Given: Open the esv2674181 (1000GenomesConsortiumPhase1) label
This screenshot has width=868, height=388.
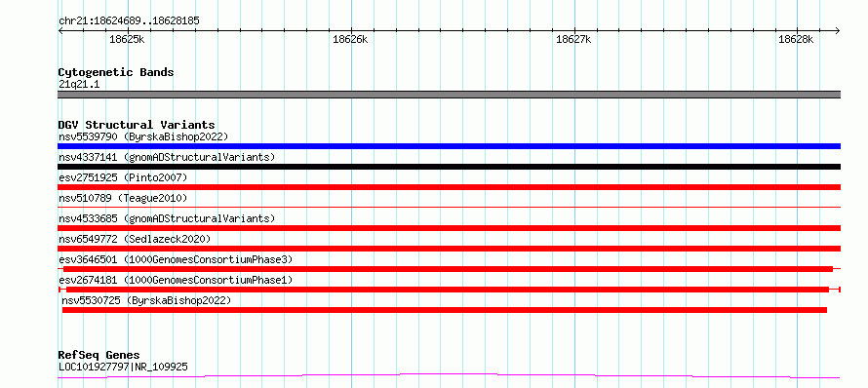Looking at the screenshot, I should click(176, 280).
